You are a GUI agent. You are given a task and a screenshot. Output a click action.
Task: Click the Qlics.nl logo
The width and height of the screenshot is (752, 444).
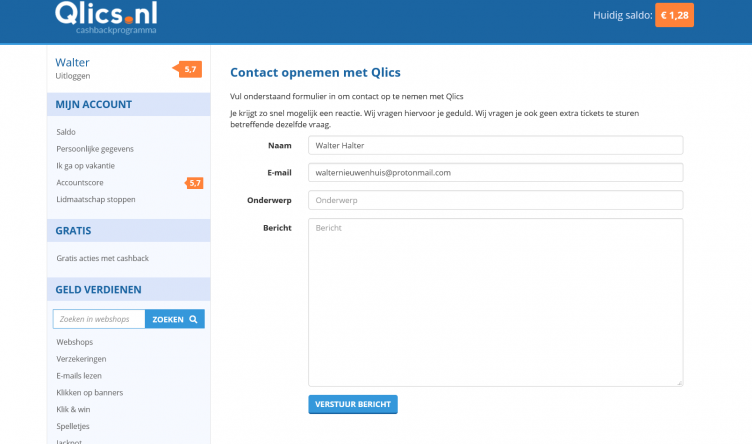tap(106, 17)
